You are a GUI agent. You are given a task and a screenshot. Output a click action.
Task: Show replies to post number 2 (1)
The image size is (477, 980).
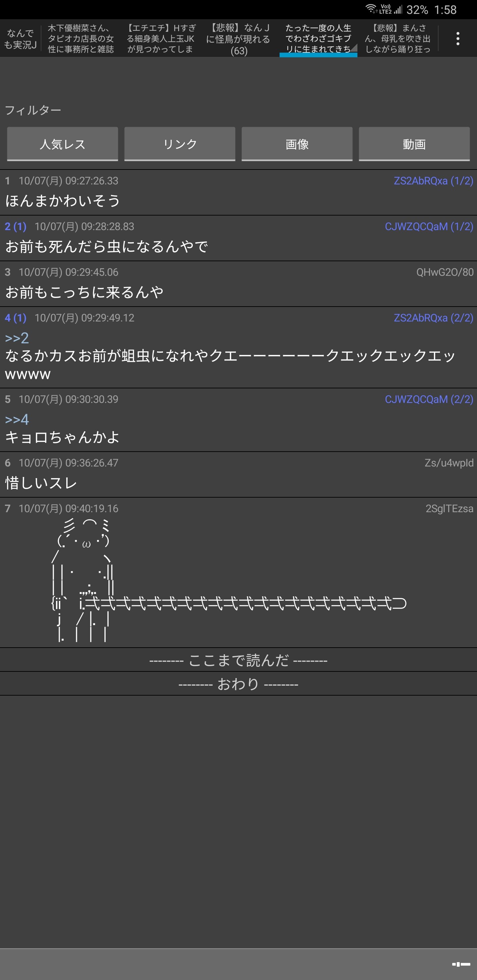pos(16,226)
